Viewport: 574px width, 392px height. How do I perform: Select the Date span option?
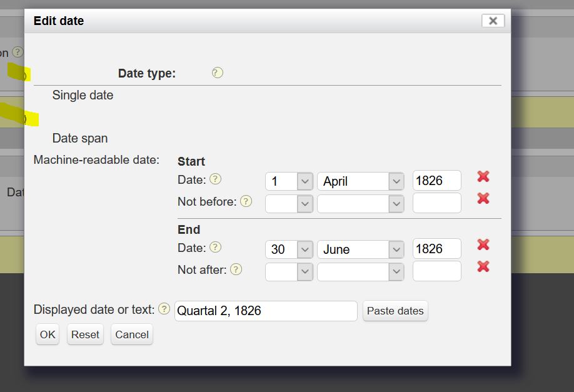80,138
